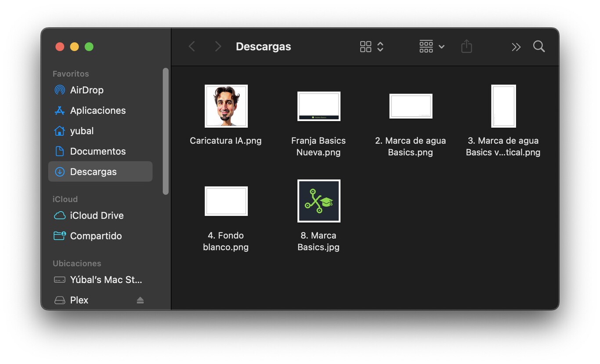
Task: Eject the Plex volume
Action: tap(140, 300)
